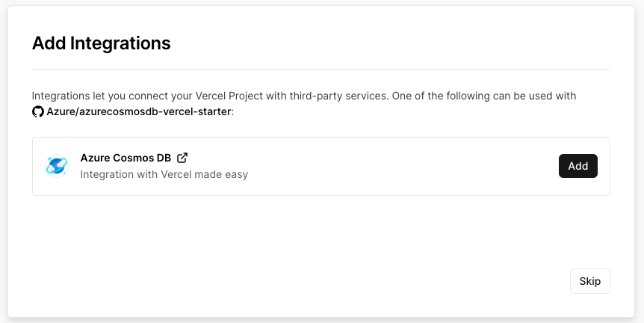
Task: Open the Azure Cosmos DB title link
Action: 126,158
